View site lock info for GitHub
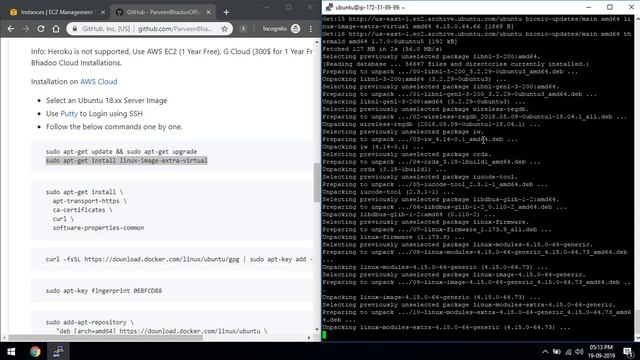 pos(75,29)
